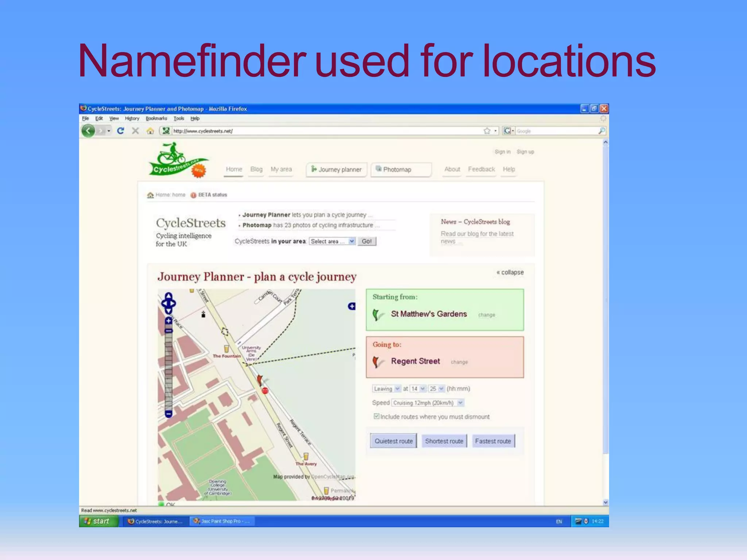Go to browser Home via house icon

coord(150,131)
